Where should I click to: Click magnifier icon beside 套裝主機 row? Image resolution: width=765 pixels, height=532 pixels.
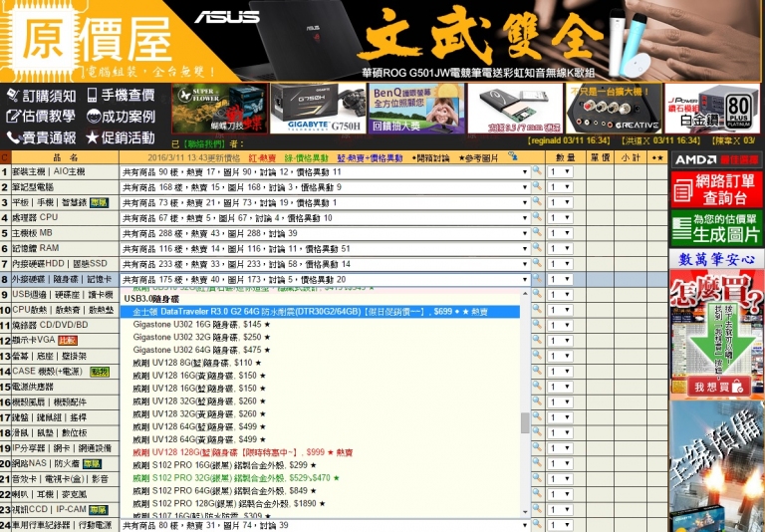pos(537,170)
